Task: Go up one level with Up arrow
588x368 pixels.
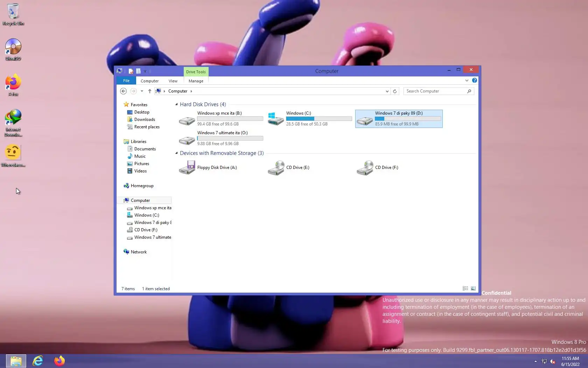Action: [x=149, y=91]
